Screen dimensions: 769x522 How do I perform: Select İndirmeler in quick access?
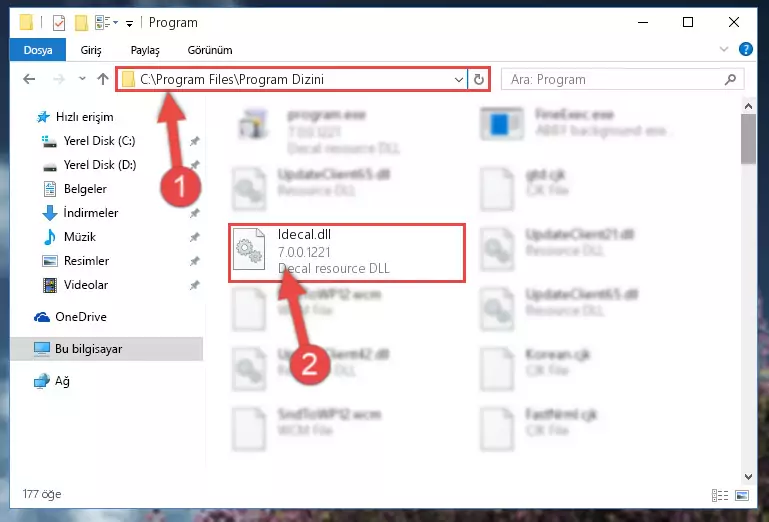[x=91, y=212]
